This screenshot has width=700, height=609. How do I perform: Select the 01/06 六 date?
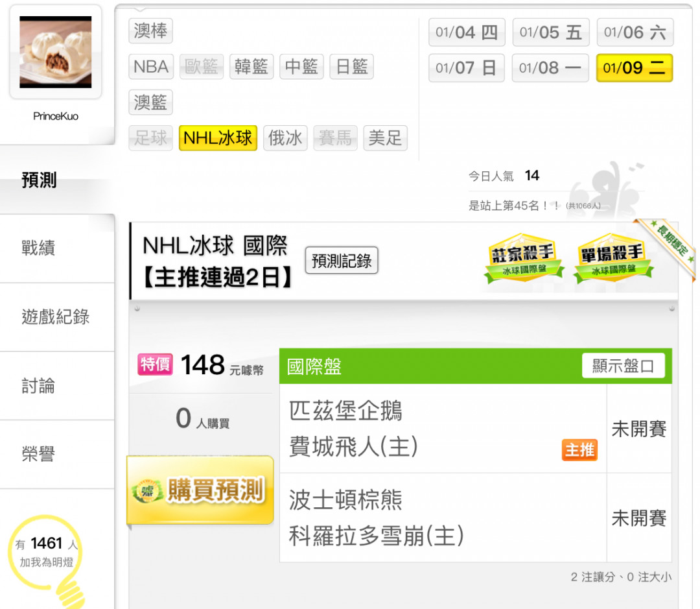[x=635, y=32]
